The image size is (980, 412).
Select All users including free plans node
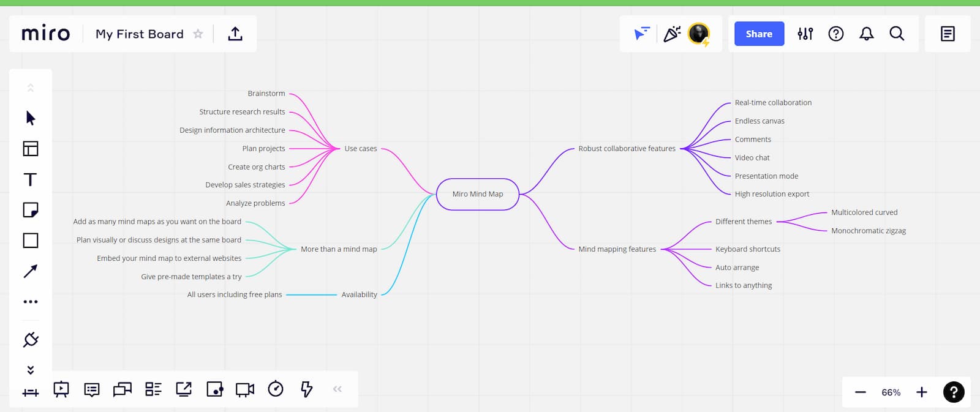click(x=235, y=294)
